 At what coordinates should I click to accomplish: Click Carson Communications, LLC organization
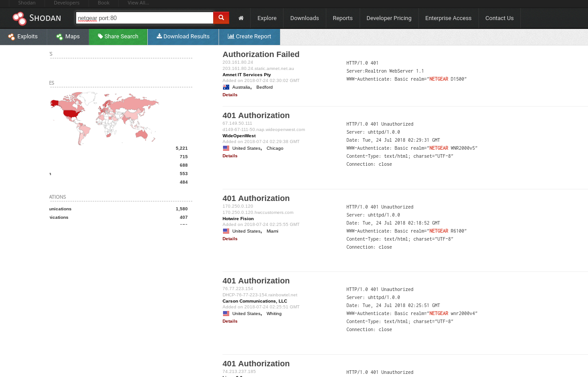(255, 301)
